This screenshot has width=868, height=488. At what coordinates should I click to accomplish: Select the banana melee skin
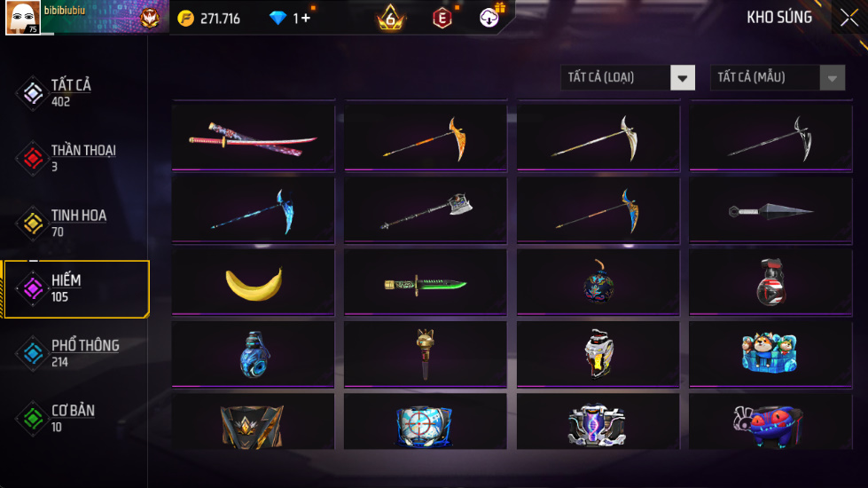254,282
